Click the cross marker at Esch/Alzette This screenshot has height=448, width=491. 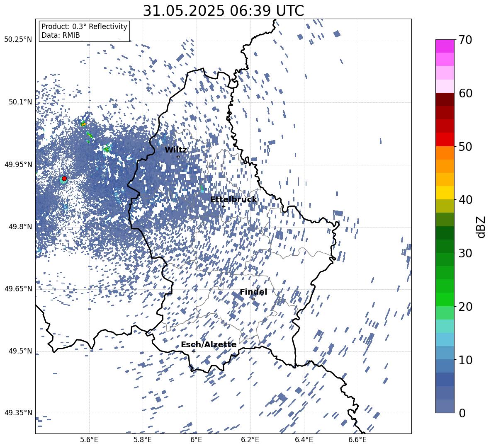pos(194,351)
